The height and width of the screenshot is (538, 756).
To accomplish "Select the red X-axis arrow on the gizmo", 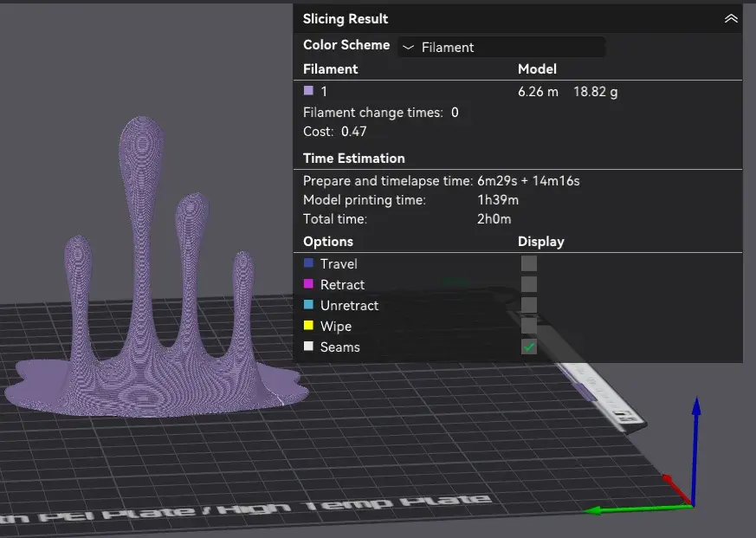I will point(669,480).
